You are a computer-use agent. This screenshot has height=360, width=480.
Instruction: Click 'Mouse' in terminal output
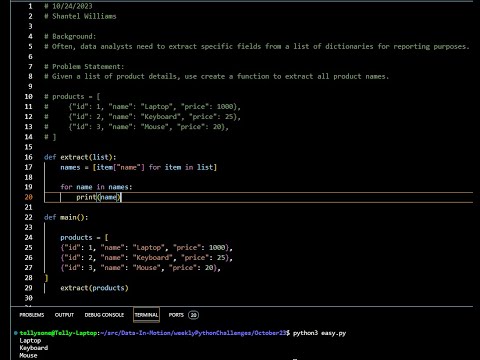point(28,355)
